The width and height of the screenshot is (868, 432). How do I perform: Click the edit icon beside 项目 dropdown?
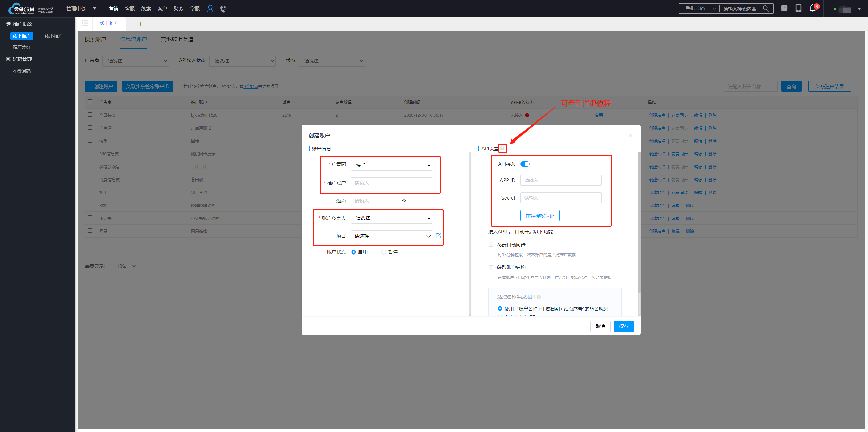coord(438,236)
